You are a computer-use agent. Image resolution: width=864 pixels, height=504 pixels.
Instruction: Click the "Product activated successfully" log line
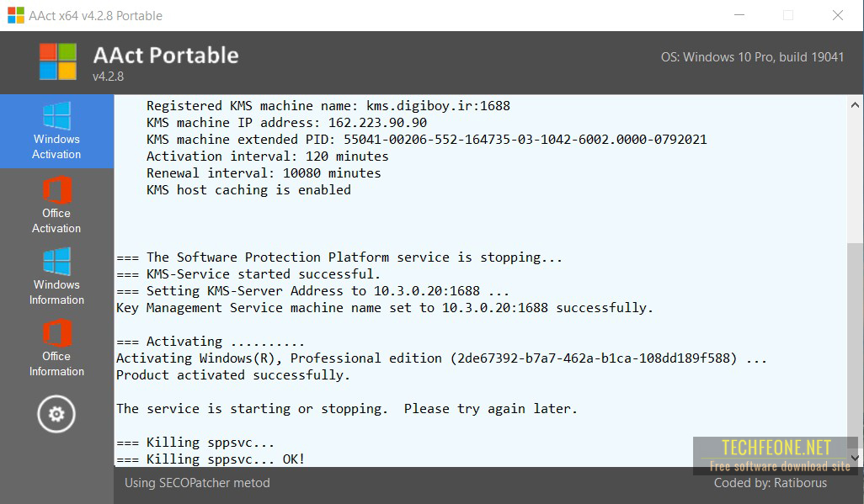pos(233,375)
